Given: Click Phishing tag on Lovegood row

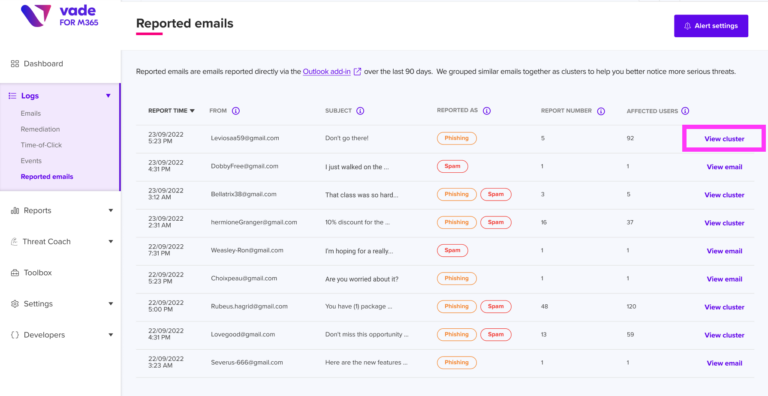Looking at the screenshot, I should coord(456,335).
